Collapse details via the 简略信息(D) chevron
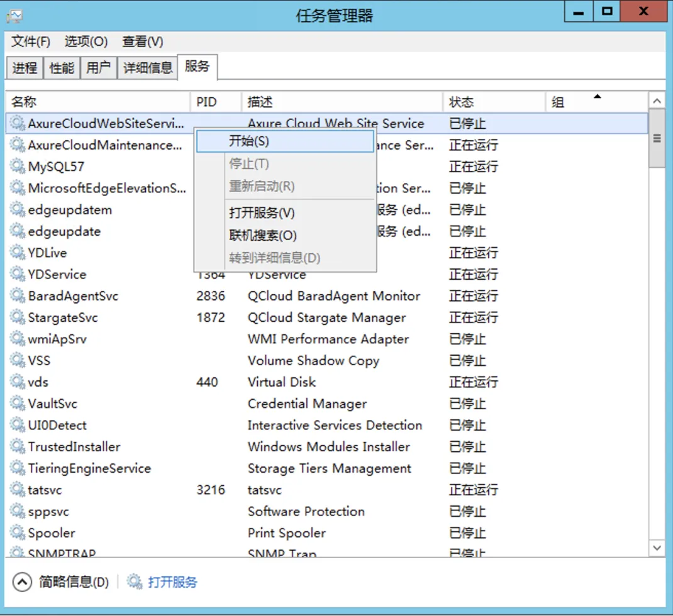Viewport: 673px width, 616px height. (x=23, y=582)
